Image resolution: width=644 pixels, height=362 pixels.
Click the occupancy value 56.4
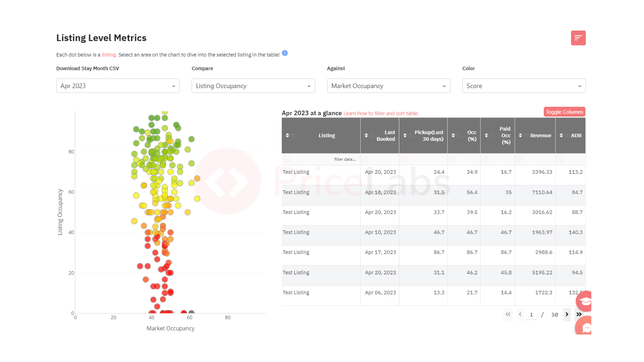(x=472, y=192)
